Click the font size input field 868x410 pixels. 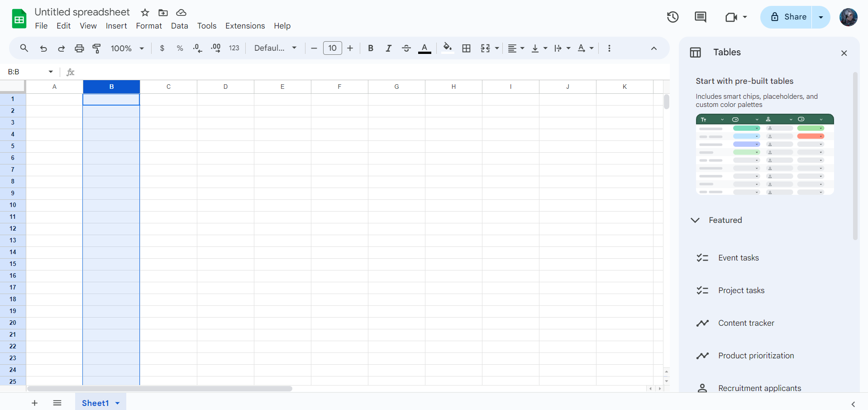click(x=332, y=48)
